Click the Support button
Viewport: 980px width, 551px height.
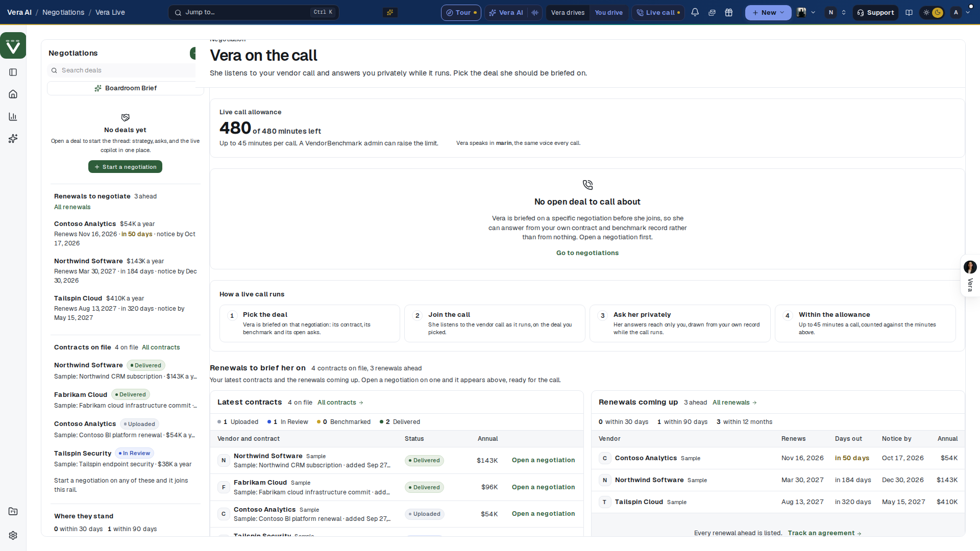[x=875, y=12]
